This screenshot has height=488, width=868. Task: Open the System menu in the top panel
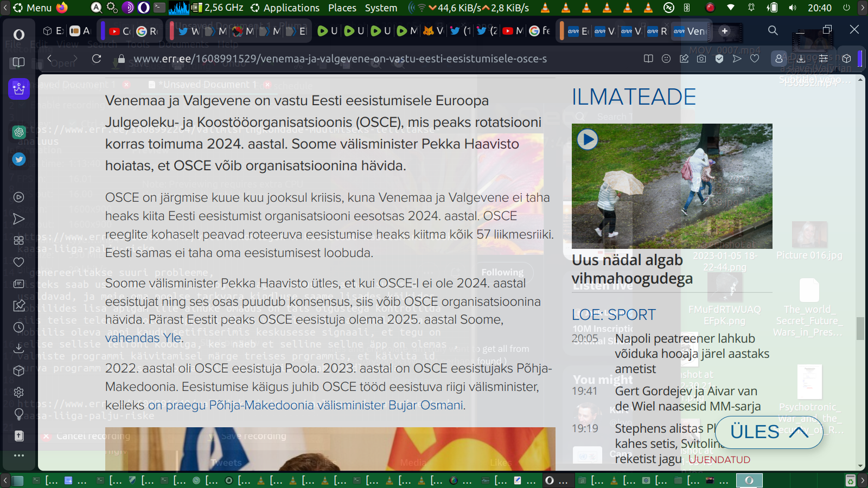(381, 8)
